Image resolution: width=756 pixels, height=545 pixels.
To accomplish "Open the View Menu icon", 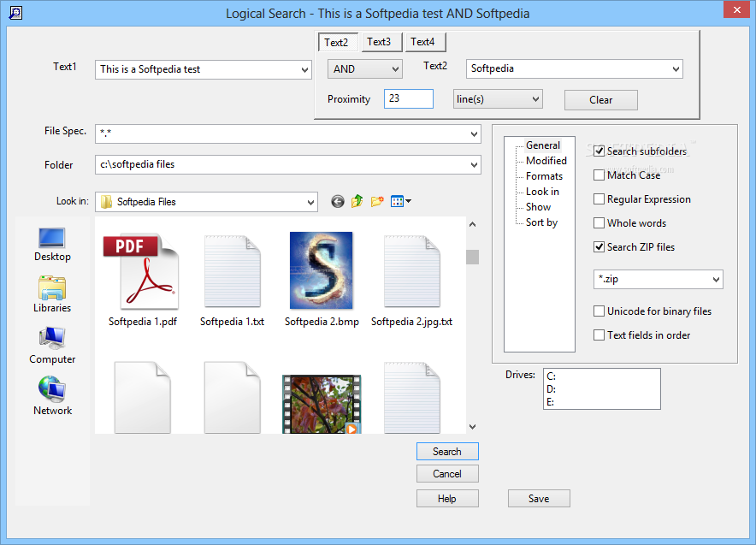I will 400,201.
